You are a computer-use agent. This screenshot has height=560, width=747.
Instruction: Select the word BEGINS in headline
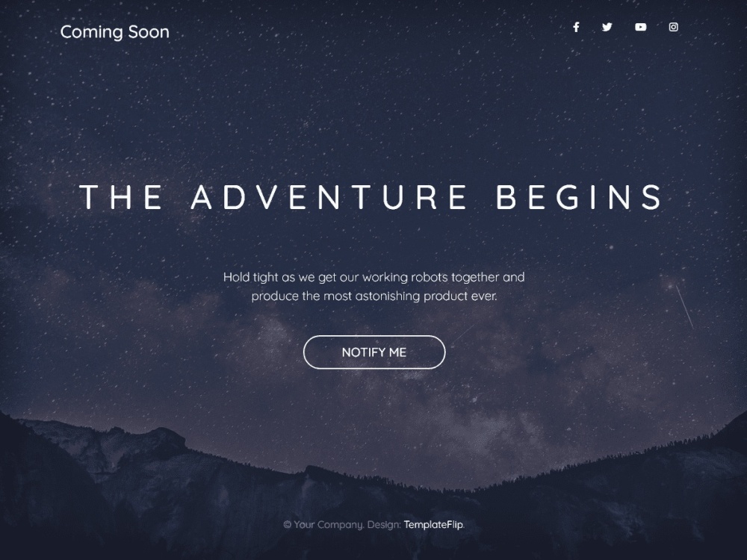point(580,197)
